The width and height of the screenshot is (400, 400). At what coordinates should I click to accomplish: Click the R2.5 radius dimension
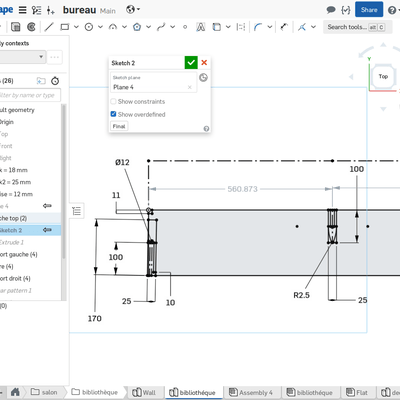pyautogui.click(x=301, y=295)
